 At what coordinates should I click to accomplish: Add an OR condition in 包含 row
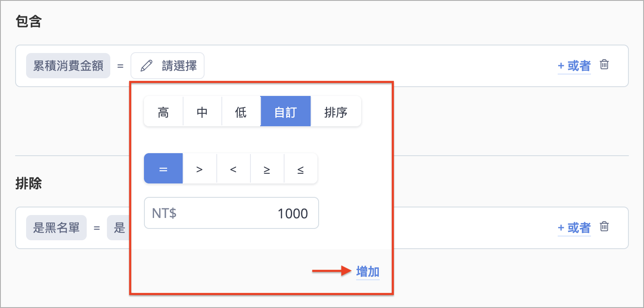tap(574, 66)
